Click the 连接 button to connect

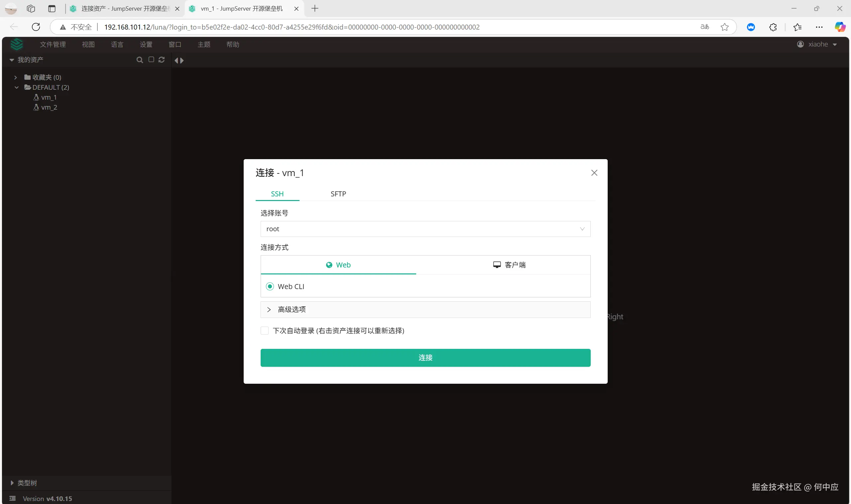425,357
